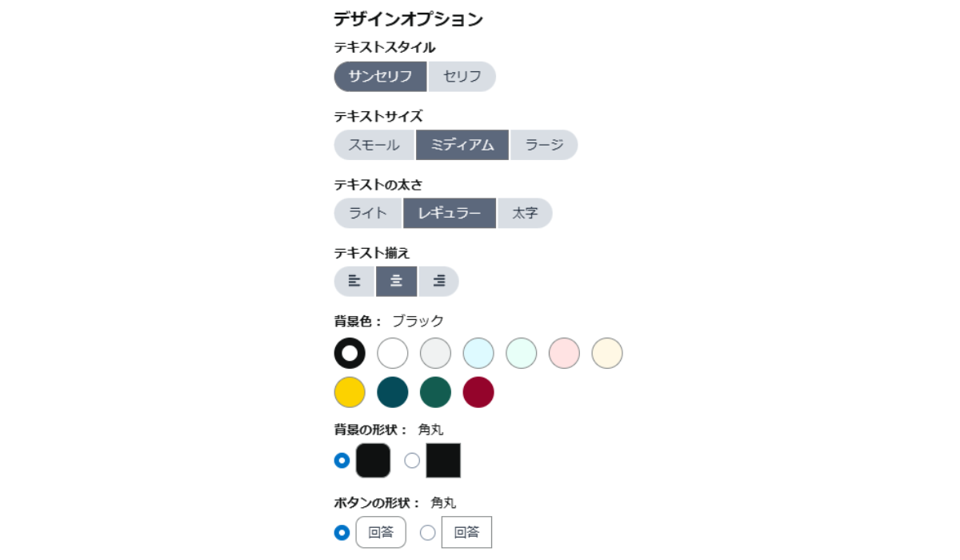Enable the square button shape radio button
960x560 pixels.
click(428, 532)
